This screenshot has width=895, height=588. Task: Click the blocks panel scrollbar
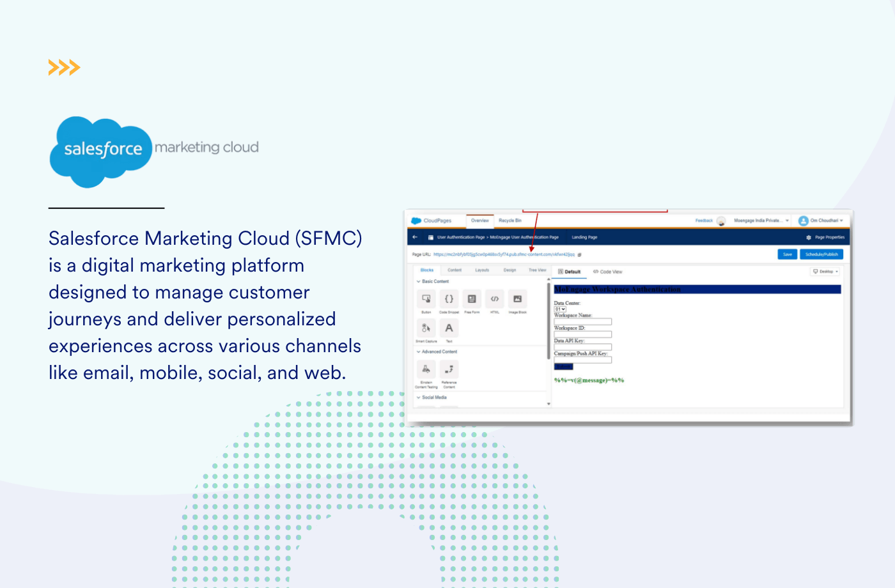click(549, 321)
